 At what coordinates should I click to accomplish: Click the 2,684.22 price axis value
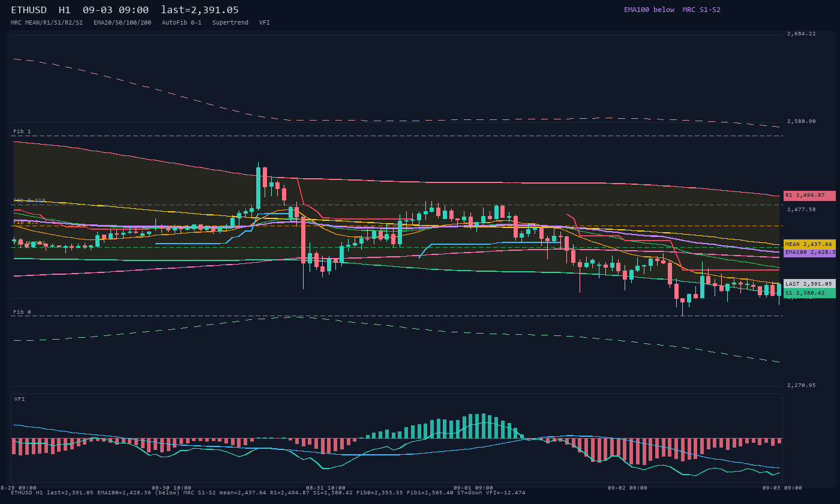(802, 34)
